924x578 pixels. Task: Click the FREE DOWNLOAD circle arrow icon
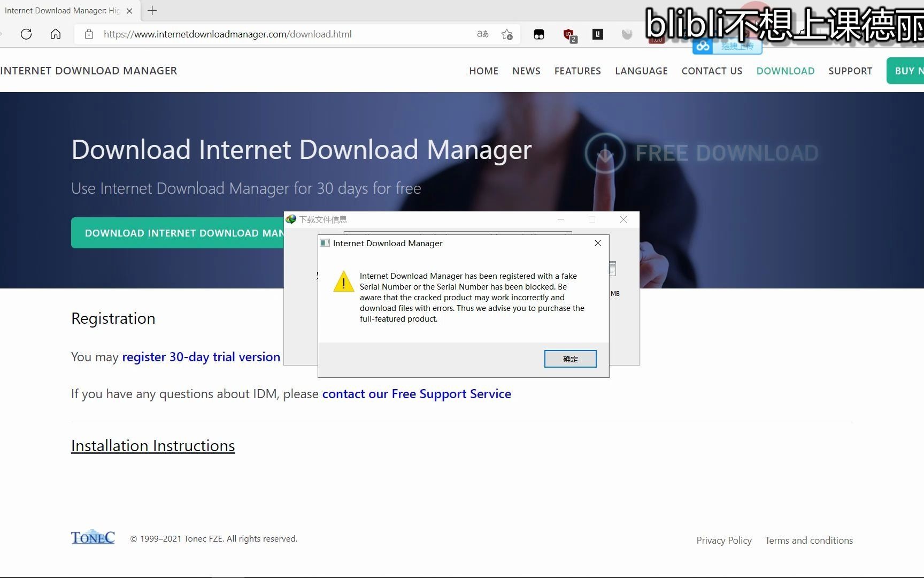(x=605, y=153)
